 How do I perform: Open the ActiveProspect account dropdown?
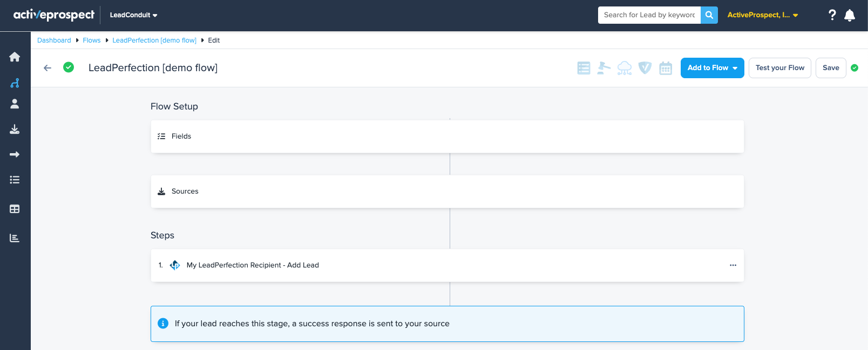762,15
